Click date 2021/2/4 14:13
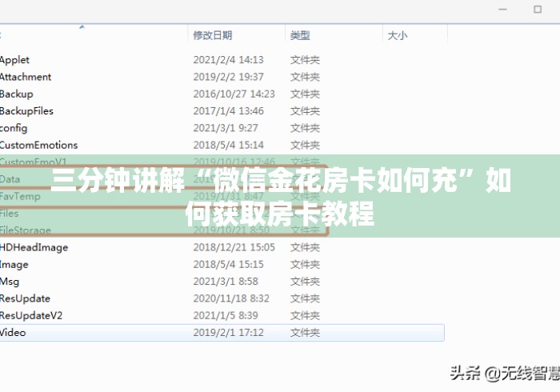Viewport: 560px width, 392px height. click(x=228, y=60)
